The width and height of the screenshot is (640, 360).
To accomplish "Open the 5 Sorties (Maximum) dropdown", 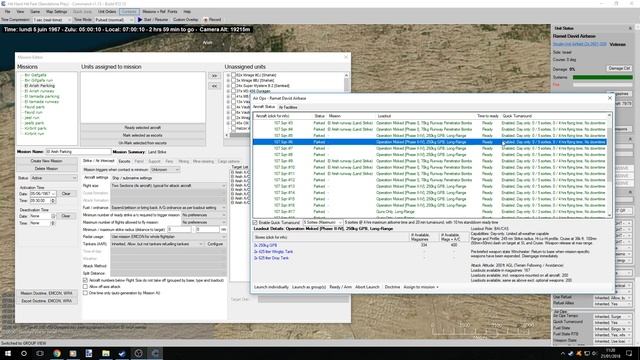I will tap(322, 222).
